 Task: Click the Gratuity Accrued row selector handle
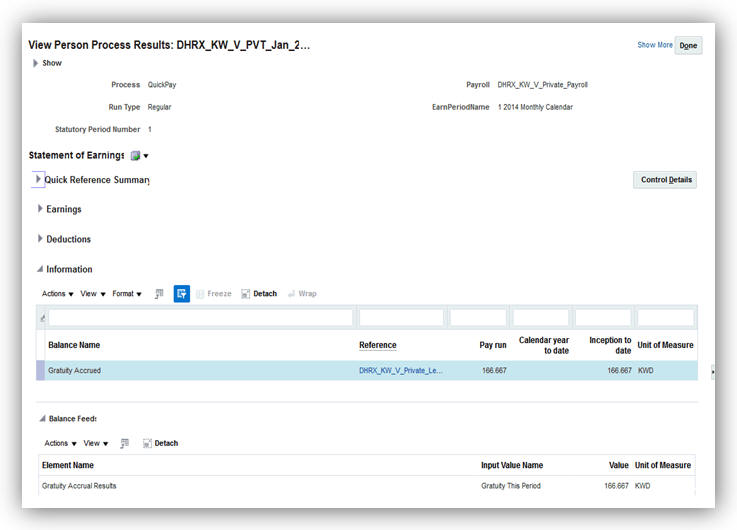(x=41, y=371)
